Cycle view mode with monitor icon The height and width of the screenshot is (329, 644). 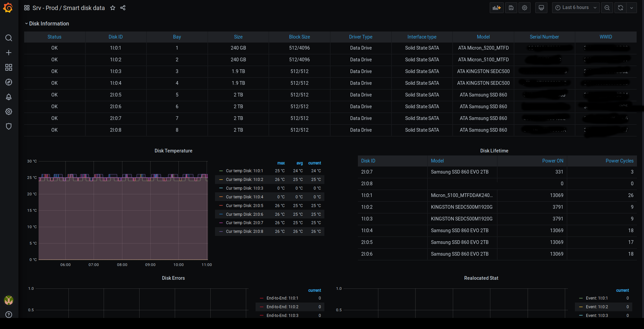[541, 8]
